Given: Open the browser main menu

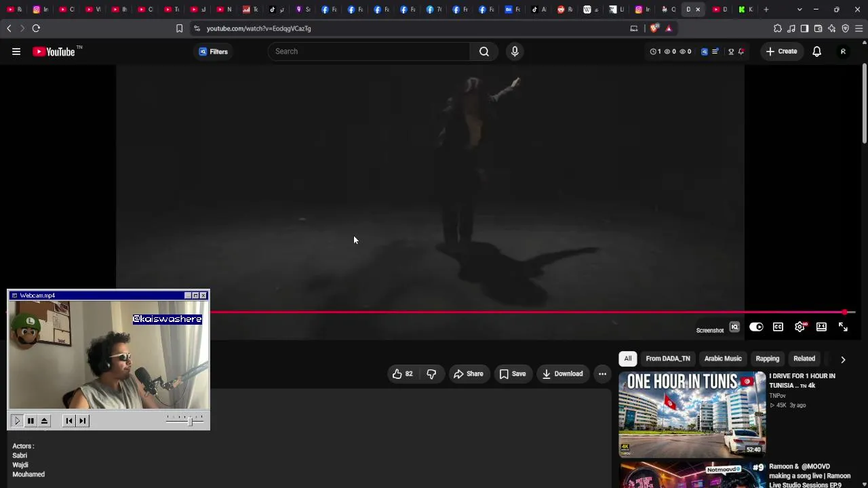Looking at the screenshot, I should pyautogui.click(x=859, y=28).
